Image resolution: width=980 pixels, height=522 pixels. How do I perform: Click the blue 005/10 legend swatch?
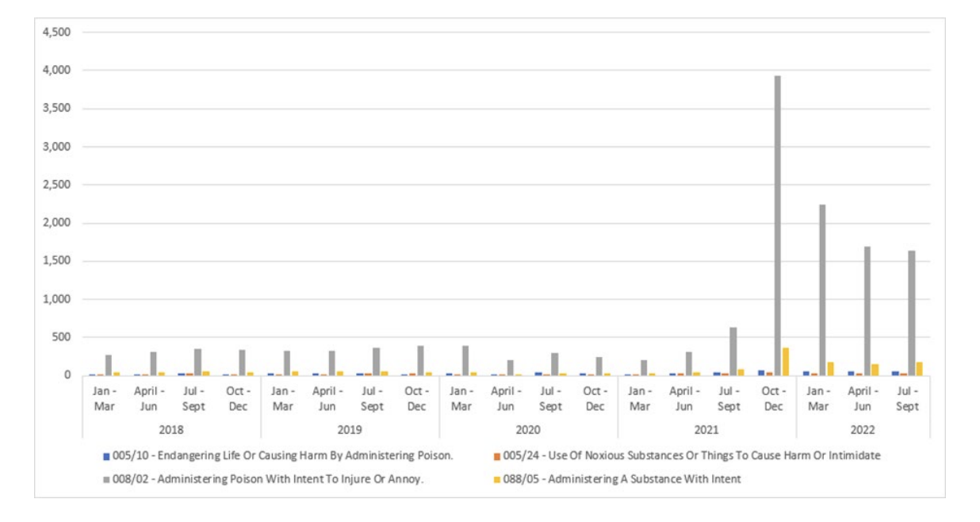(x=106, y=455)
